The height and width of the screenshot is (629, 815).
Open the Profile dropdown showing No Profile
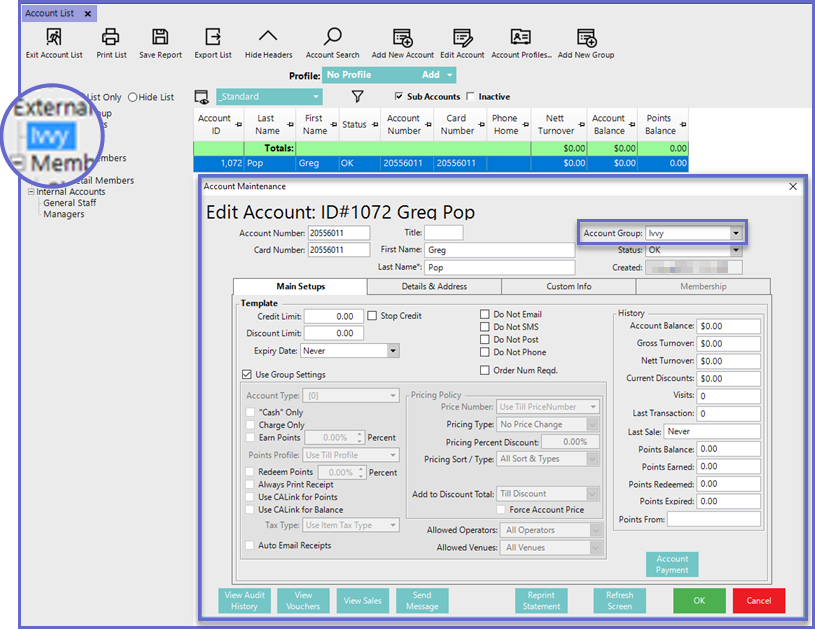389,75
